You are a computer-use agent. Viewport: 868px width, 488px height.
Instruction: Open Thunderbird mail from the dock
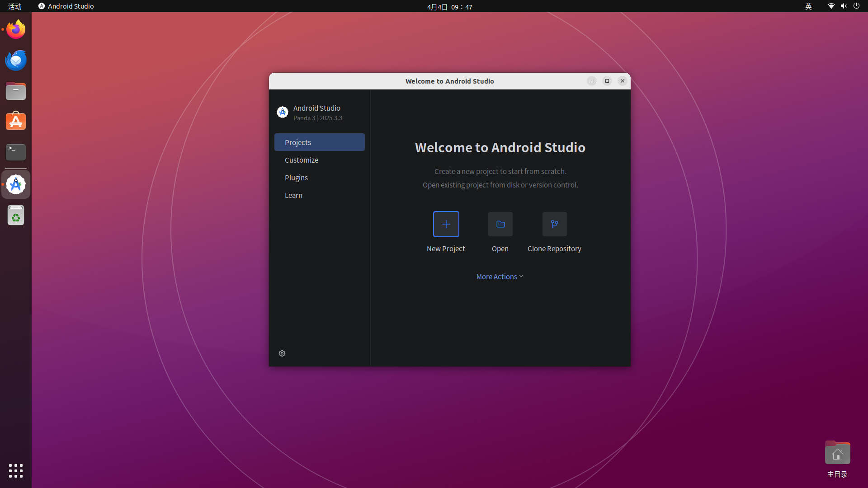16,61
